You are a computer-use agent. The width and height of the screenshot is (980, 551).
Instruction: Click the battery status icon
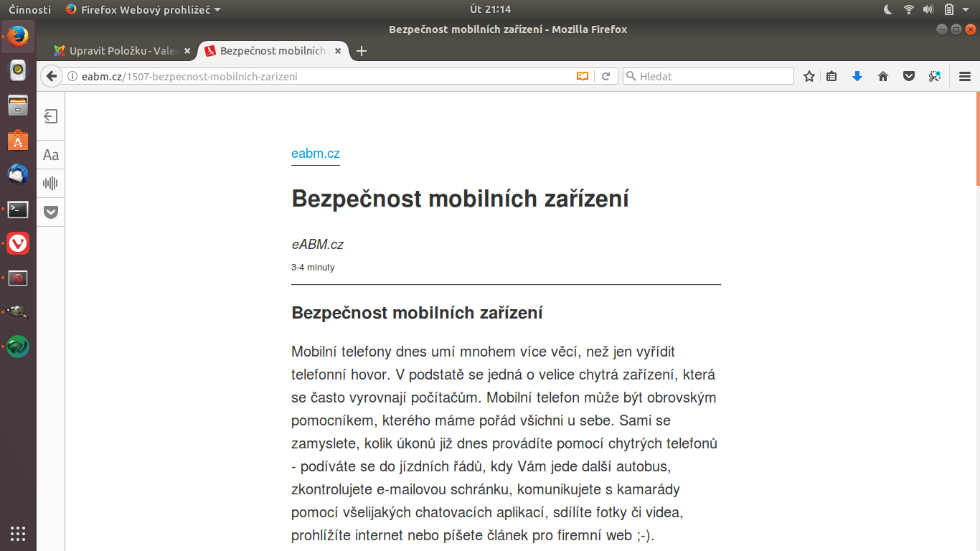[948, 9]
